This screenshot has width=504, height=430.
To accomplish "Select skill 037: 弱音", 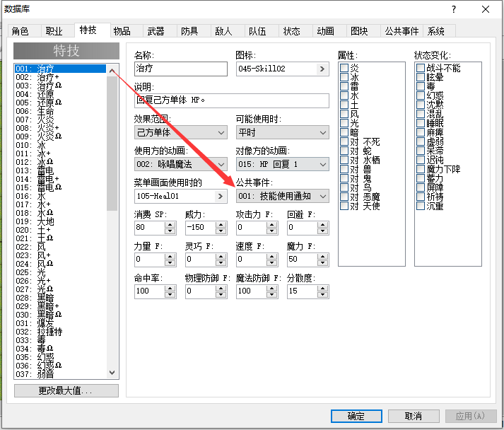I will [60, 374].
